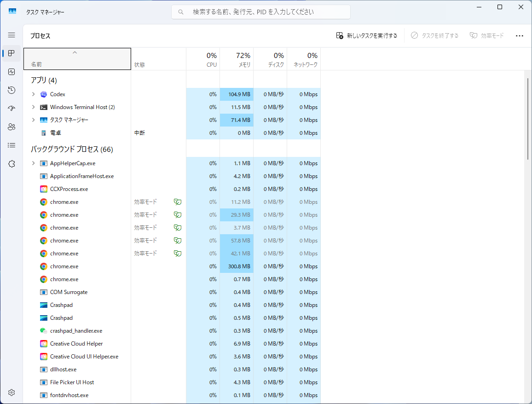The height and width of the screenshot is (404, 532).
Task: Click the search magnifier icon
Action: point(181,12)
